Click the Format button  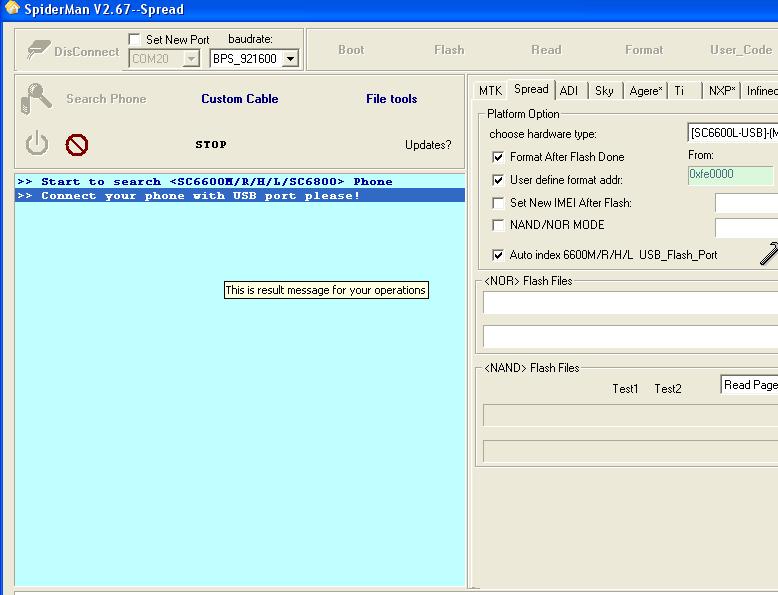[644, 50]
